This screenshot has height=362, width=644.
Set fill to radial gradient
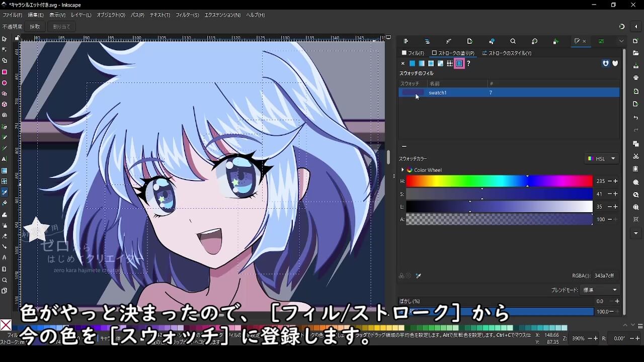[431, 63]
